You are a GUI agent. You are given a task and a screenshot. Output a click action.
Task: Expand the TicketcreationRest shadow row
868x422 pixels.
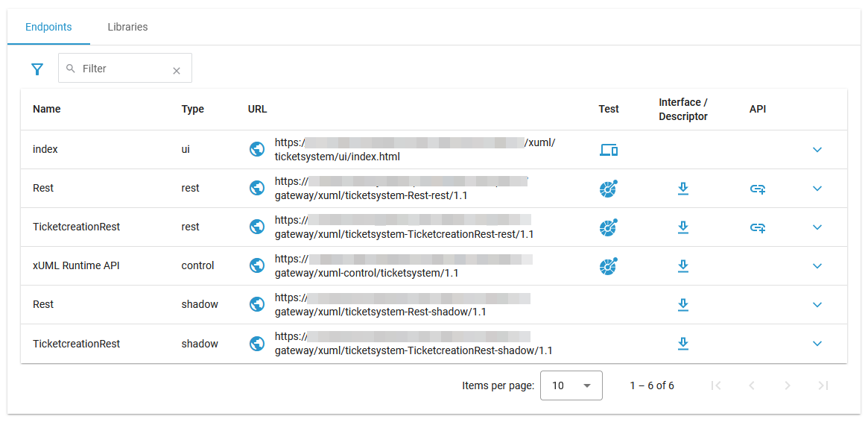817,344
